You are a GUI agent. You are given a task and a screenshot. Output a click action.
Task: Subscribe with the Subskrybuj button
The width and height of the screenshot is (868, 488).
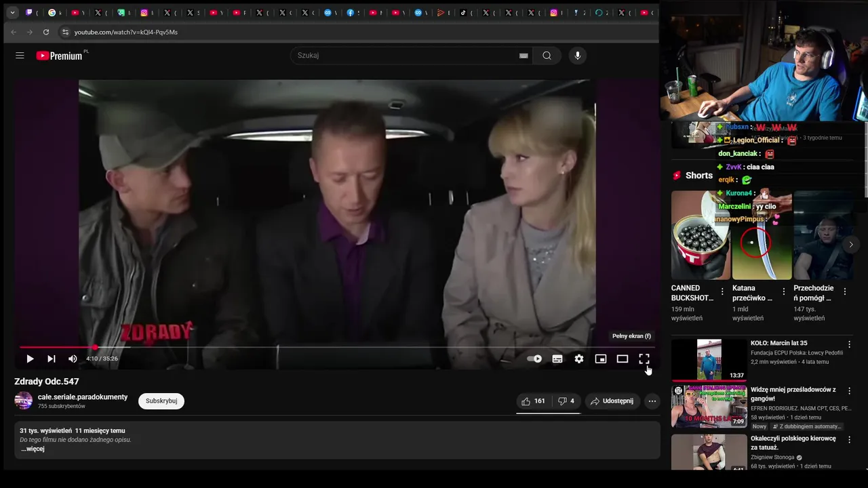(161, 401)
